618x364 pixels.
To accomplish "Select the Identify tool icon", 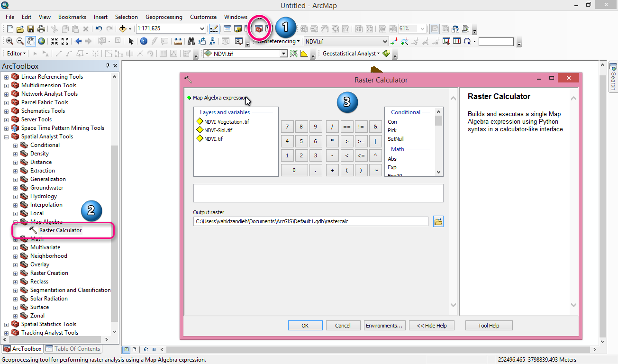I will (x=144, y=41).
